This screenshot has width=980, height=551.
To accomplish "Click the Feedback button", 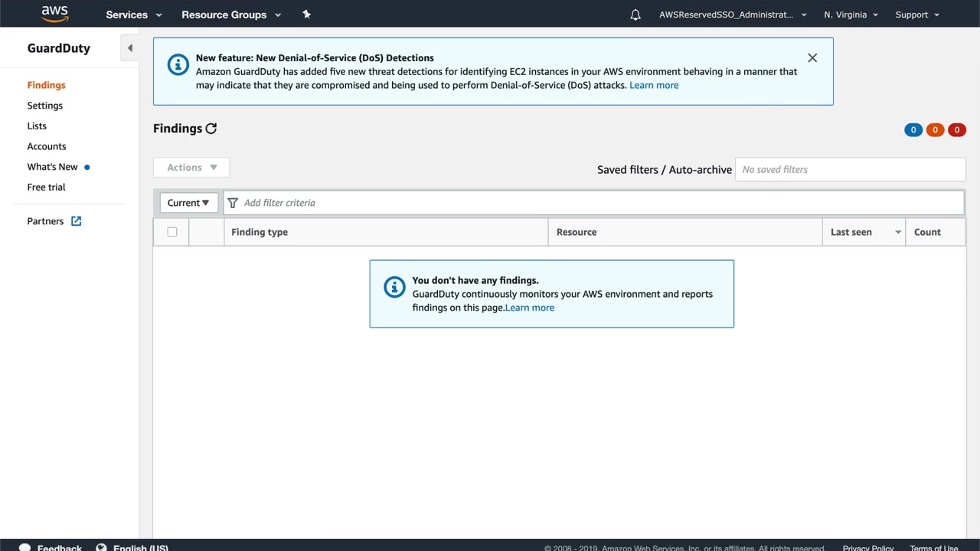I will click(x=60, y=548).
